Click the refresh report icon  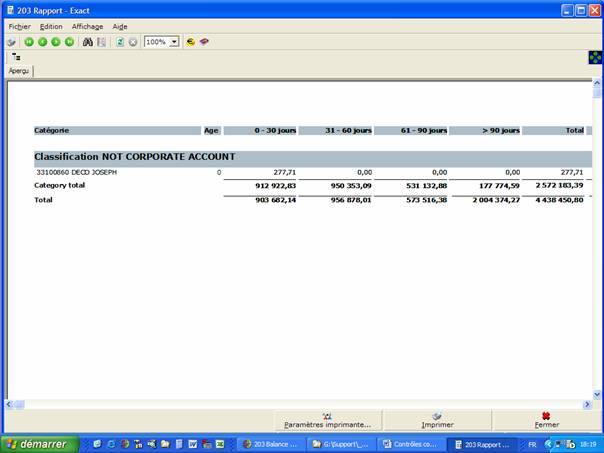[x=120, y=42]
